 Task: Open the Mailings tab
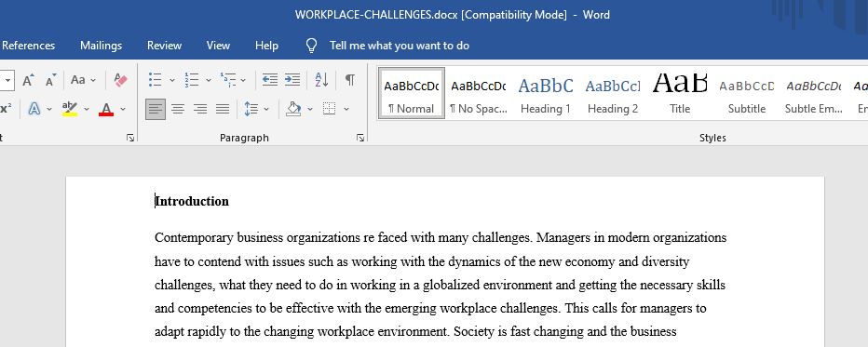[x=101, y=46]
